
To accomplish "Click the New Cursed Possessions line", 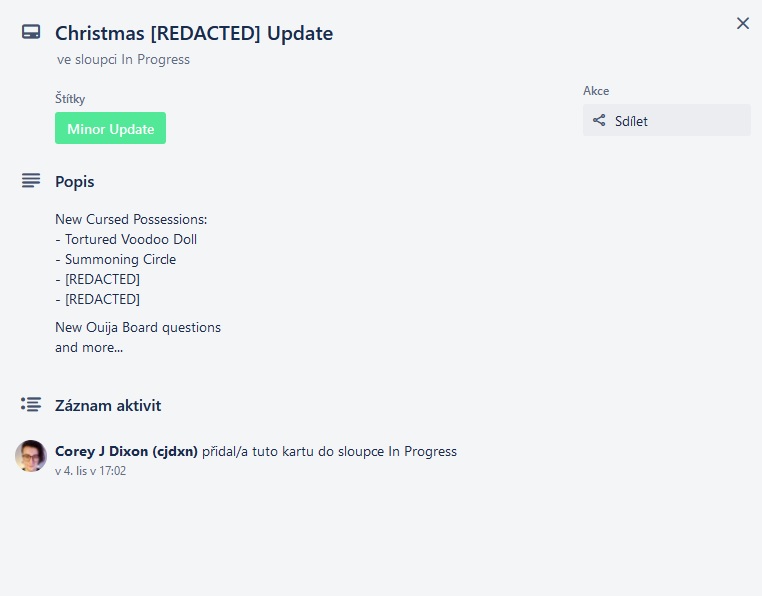I will 131,220.
